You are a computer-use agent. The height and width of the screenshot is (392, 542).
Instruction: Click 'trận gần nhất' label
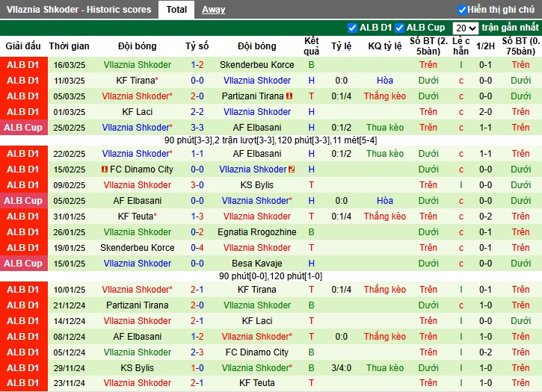[x=510, y=28]
